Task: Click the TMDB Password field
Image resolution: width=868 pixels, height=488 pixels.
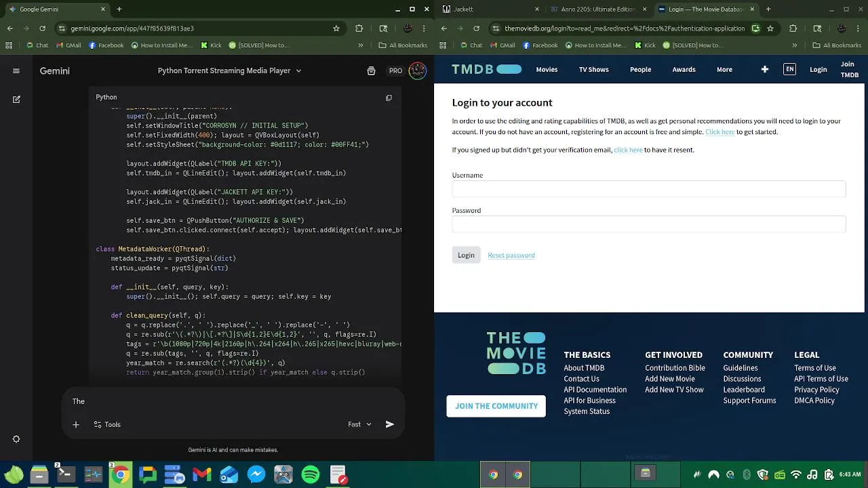Action: click(649, 224)
